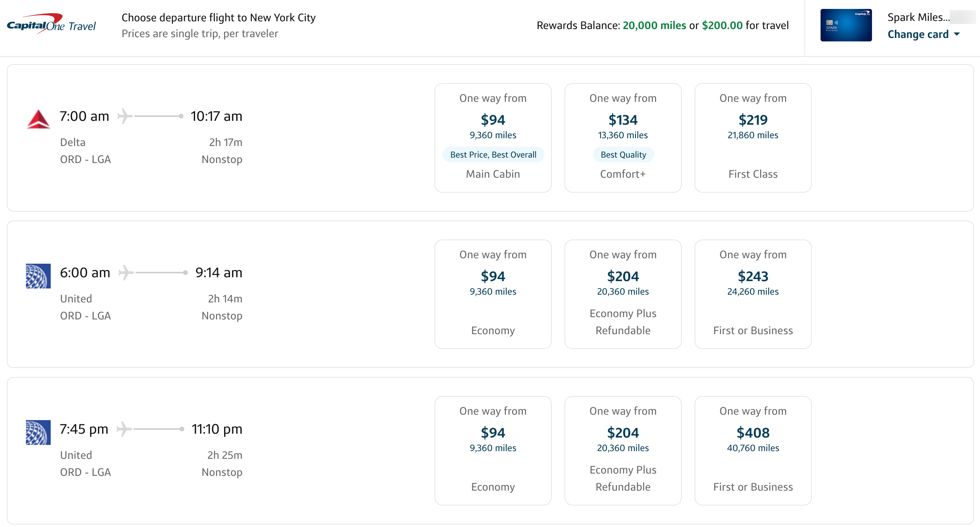Select Delta First Class $219 option
The width and height of the screenshot is (980, 527).
click(x=752, y=137)
